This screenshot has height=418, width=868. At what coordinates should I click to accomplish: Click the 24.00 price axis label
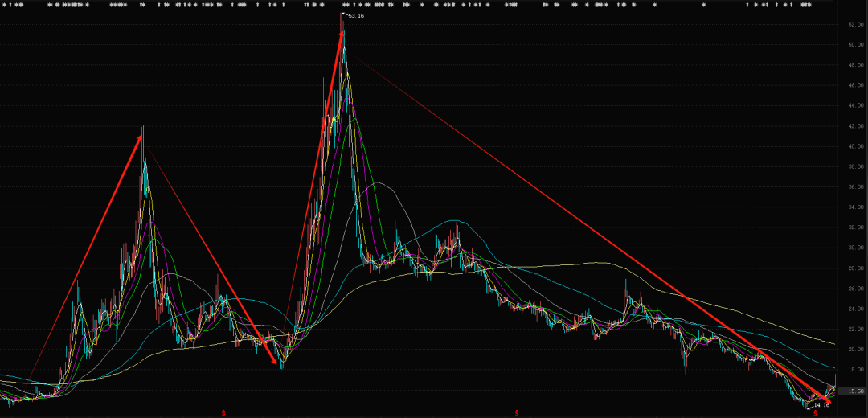pyautogui.click(x=856, y=309)
